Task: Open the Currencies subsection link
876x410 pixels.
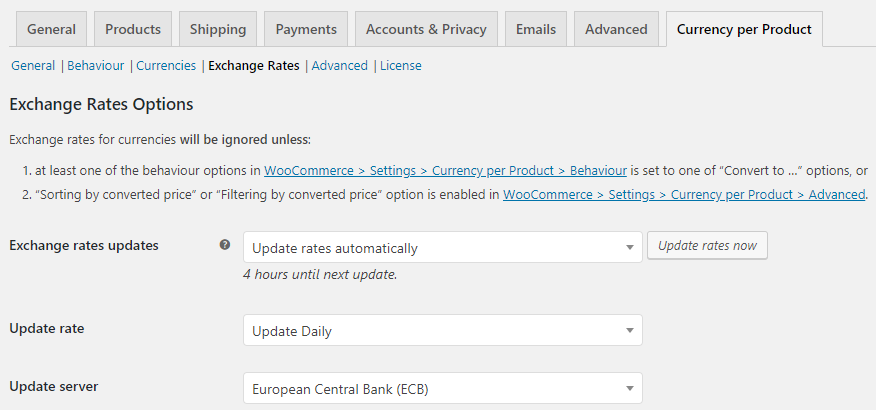Action: coord(166,66)
